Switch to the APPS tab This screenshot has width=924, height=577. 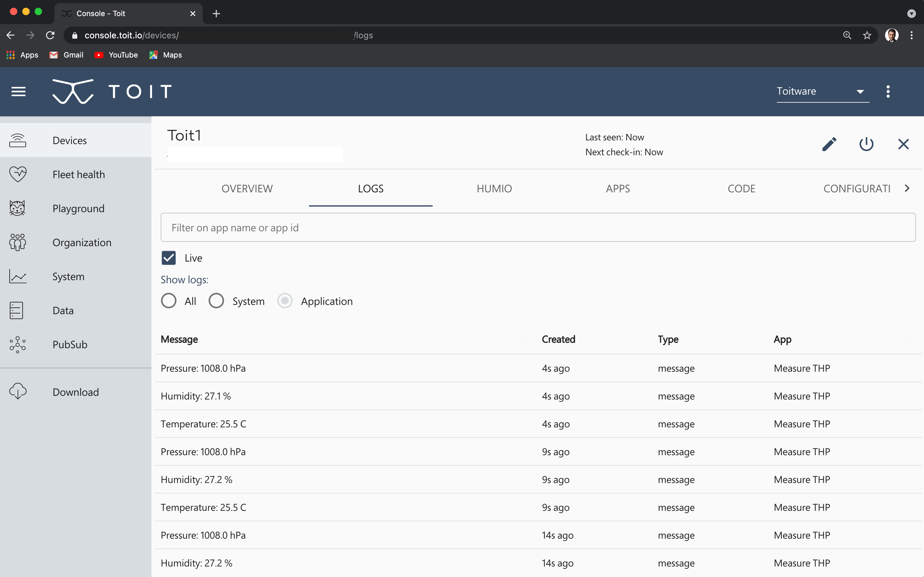618,189
